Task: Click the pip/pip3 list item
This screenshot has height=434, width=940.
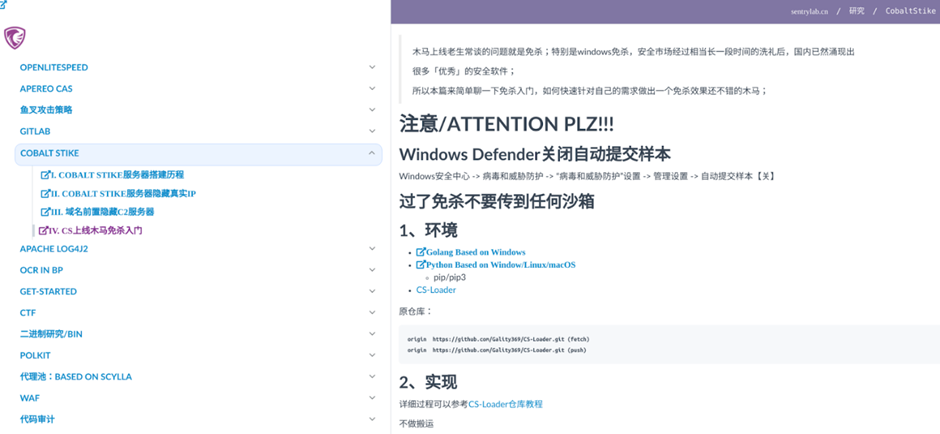Action: (450, 277)
